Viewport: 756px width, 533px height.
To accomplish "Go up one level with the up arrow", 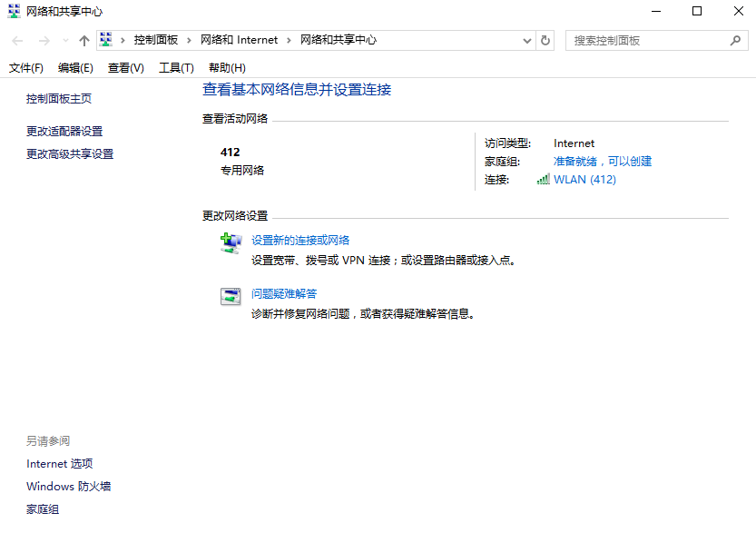I will pyautogui.click(x=84, y=41).
